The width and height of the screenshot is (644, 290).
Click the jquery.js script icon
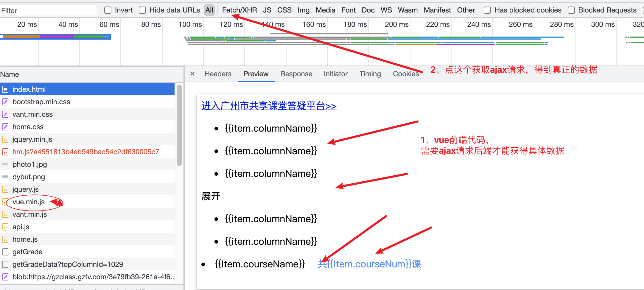coord(5,189)
